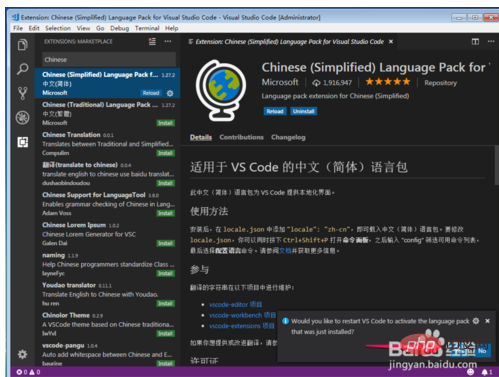Open the Search view icon

23,69
